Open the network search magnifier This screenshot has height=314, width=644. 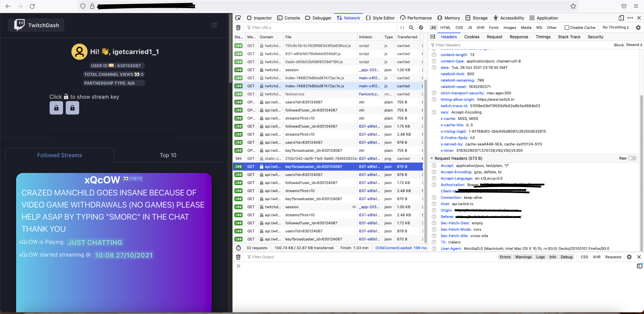pyautogui.click(x=411, y=28)
